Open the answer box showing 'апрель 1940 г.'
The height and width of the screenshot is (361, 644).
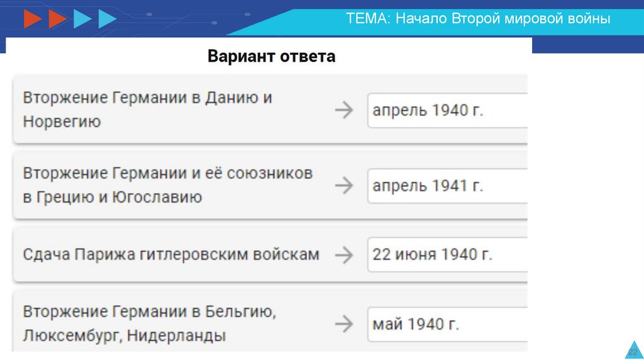[x=447, y=111]
